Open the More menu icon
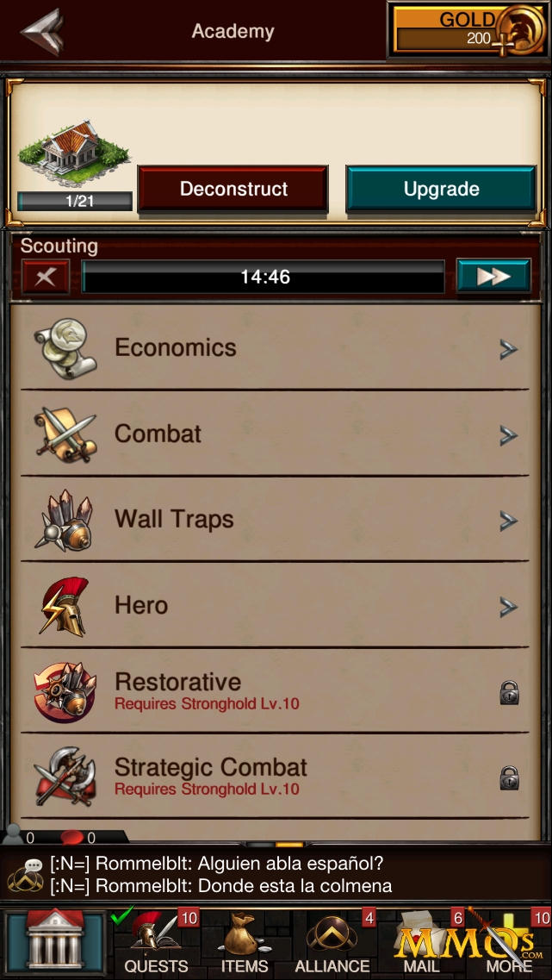The width and height of the screenshot is (552, 980). pos(511,942)
